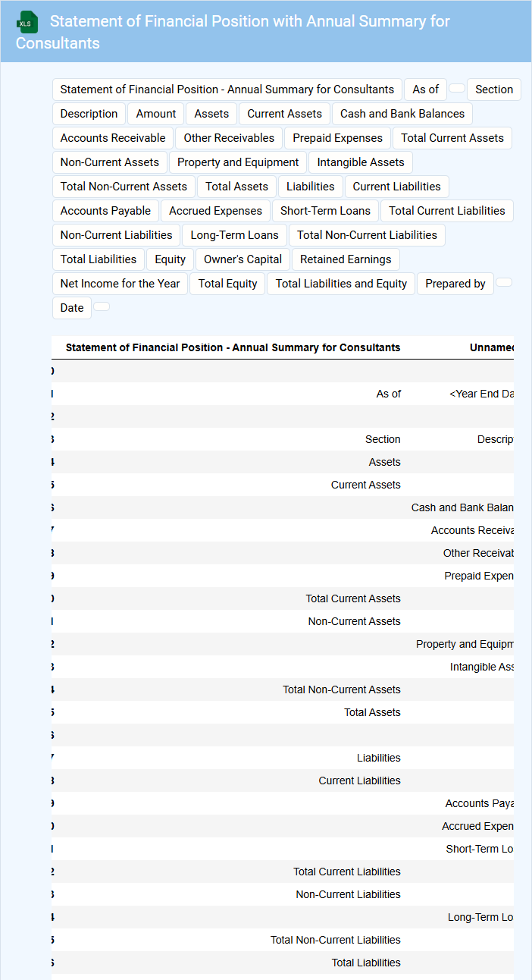Image resolution: width=532 pixels, height=980 pixels.
Task: Click the 'Owner's Capital' tag
Action: [x=243, y=259]
